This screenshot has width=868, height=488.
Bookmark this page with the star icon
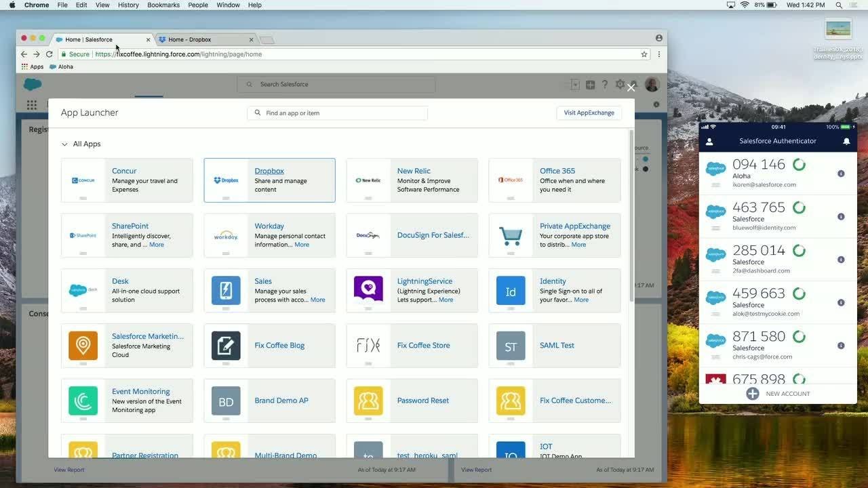[x=644, y=54]
